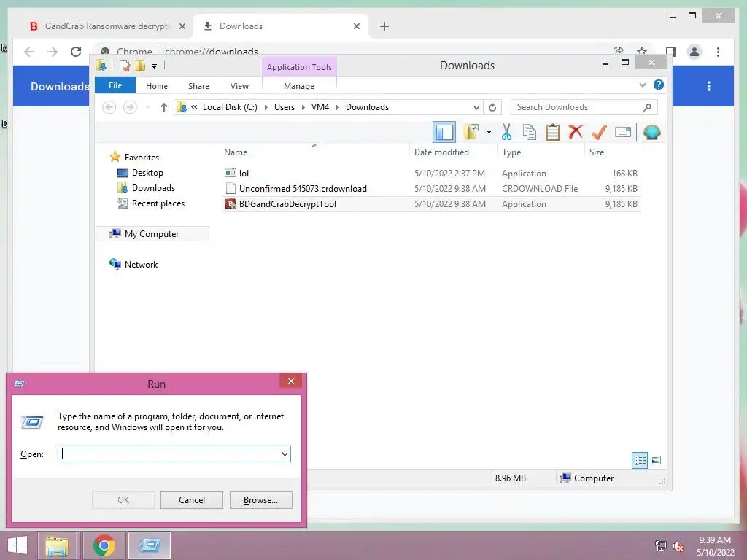
Task: Click the Explorer Help question mark icon
Action: point(659,85)
